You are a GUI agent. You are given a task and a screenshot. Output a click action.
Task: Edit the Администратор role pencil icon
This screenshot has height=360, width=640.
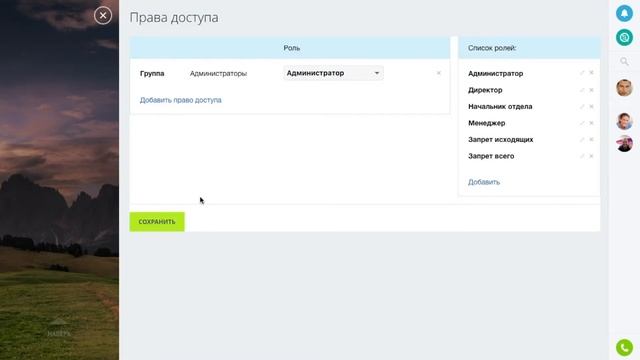click(582, 73)
